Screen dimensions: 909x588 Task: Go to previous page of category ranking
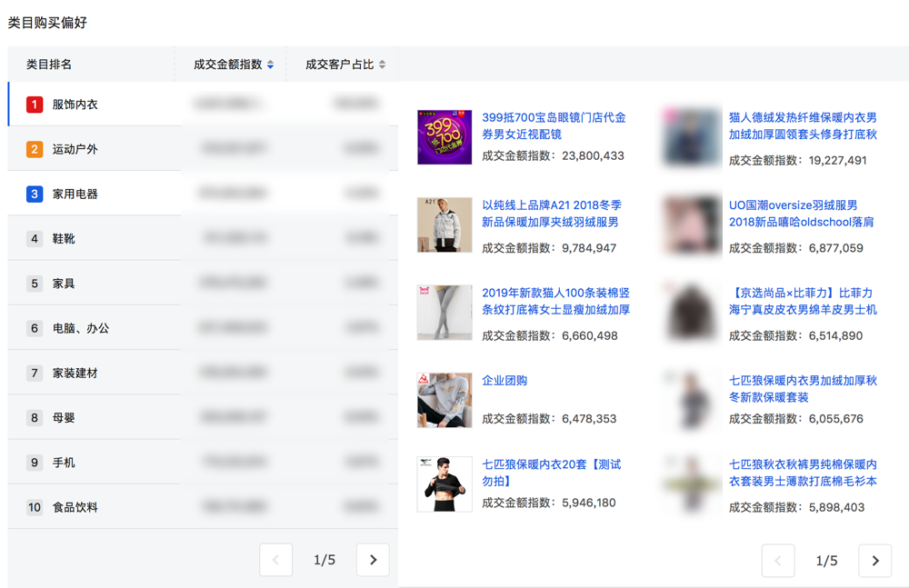click(x=276, y=560)
